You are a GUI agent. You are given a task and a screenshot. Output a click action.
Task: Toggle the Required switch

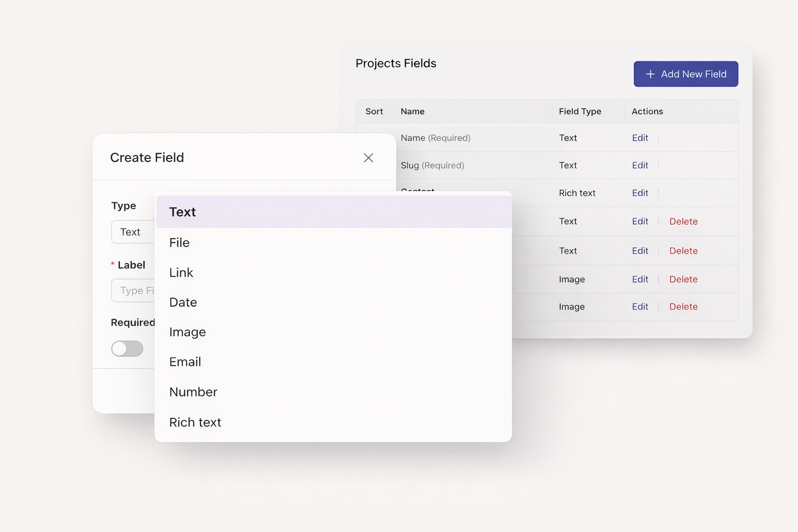[127, 349]
